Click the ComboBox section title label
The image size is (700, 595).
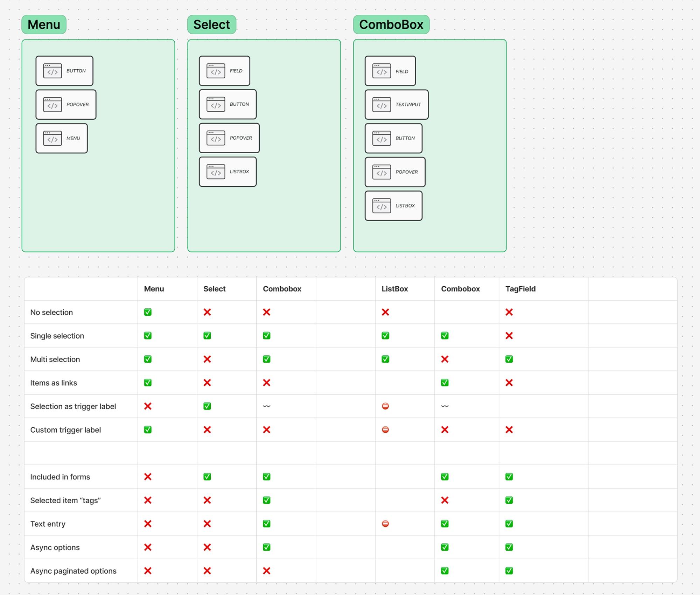click(x=391, y=24)
